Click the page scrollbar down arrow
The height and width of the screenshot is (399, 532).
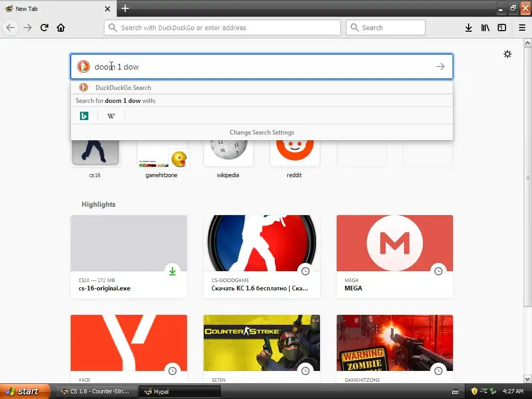tap(527, 379)
